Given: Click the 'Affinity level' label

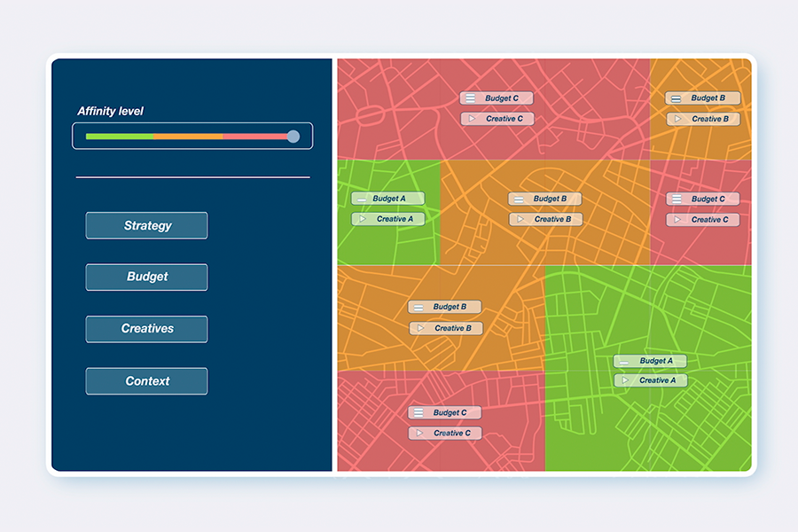Looking at the screenshot, I should point(110,111).
